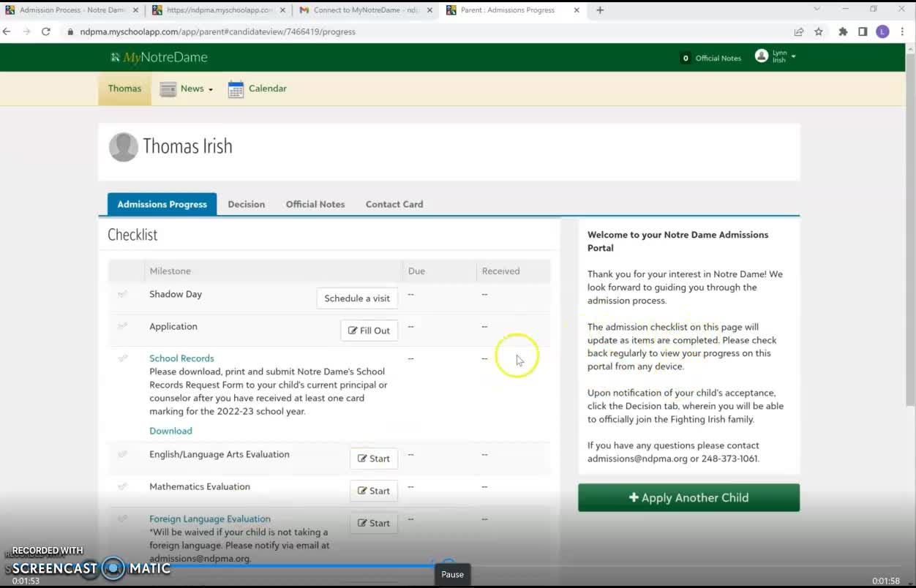
Task: Open browser extensions puzzle icon
Action: click(x=843, y=31)
